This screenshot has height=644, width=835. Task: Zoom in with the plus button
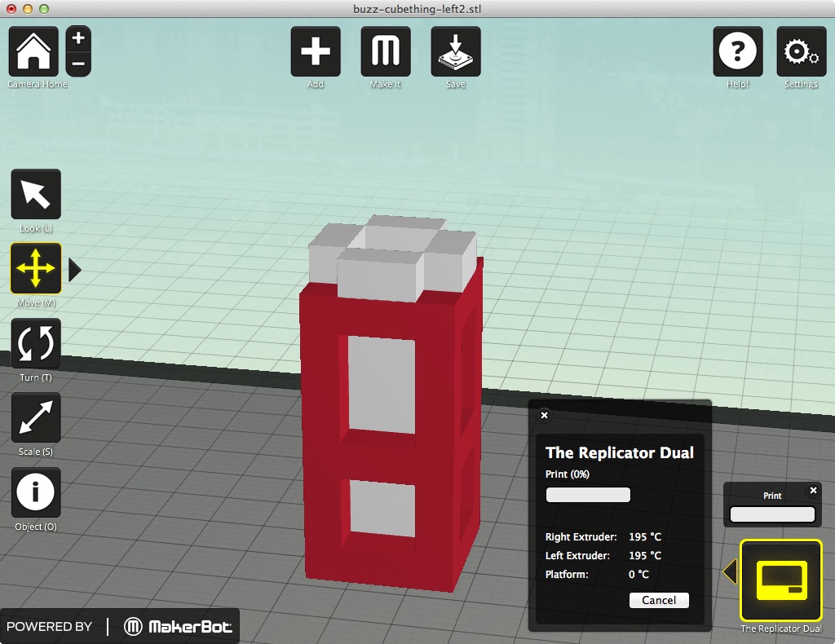pyautogui.click(x=78, y=38)
